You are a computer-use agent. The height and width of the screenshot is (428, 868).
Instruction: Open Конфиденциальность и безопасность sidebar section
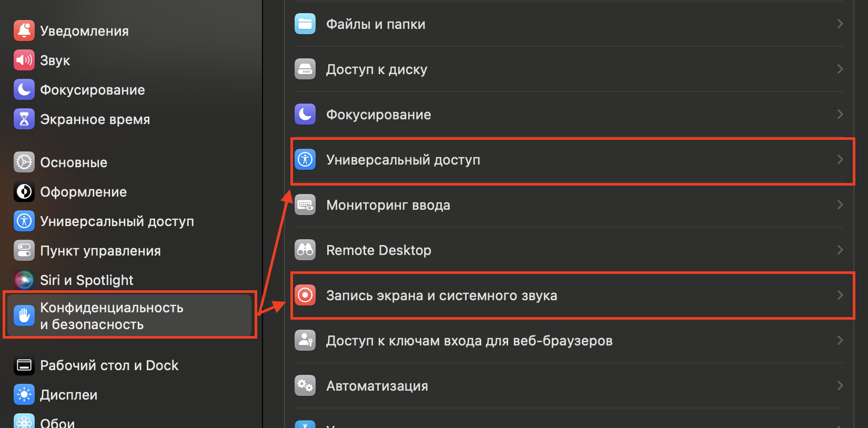coord(112,315)
